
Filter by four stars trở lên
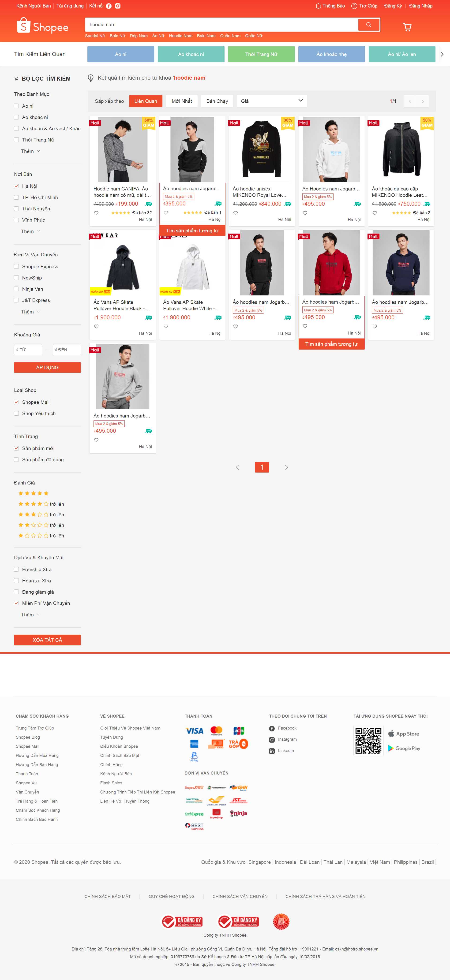(x=41, y=504)
